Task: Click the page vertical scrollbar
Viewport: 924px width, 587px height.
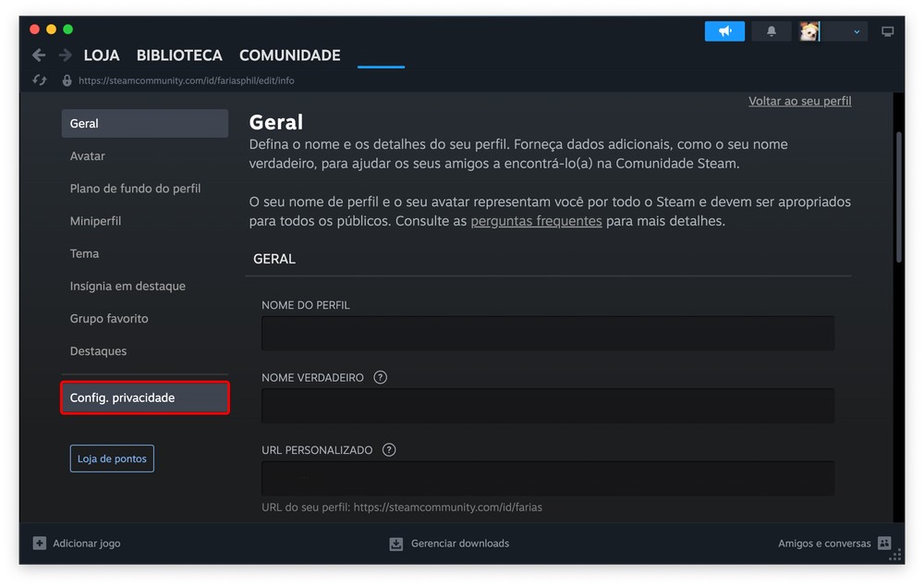Action: point(899,197)
